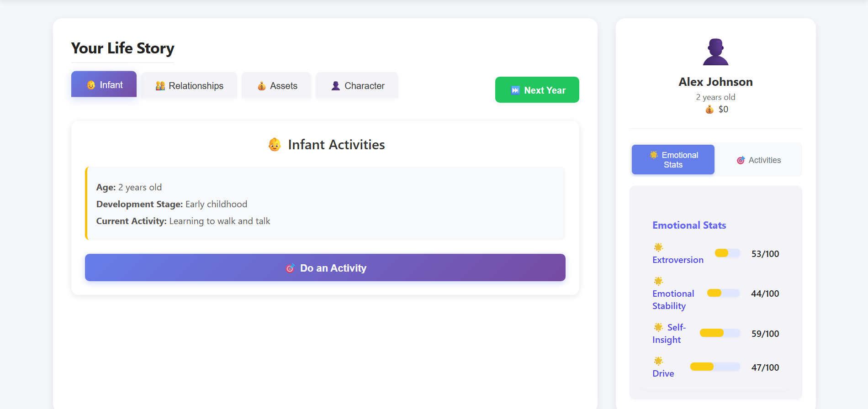Click the target icon on Do an Activity

[290, 268]
